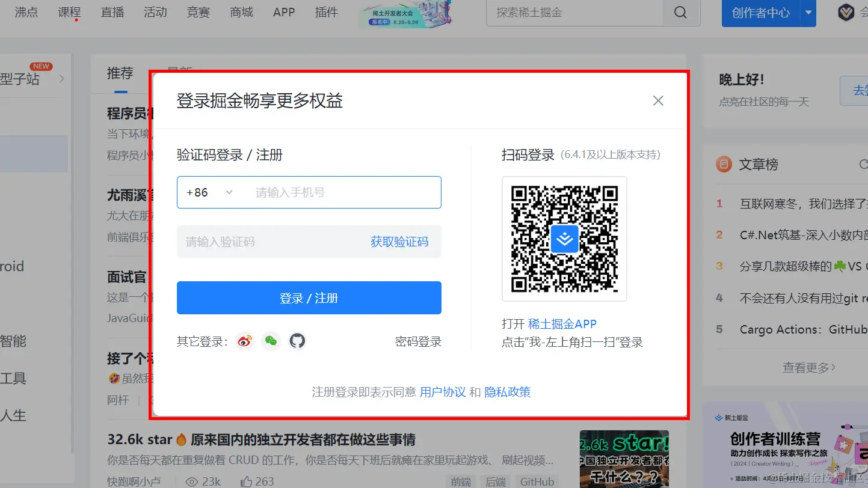Focus the verification code input field
The width and height of the screenshot is (868, 488).
coord(271,242)
